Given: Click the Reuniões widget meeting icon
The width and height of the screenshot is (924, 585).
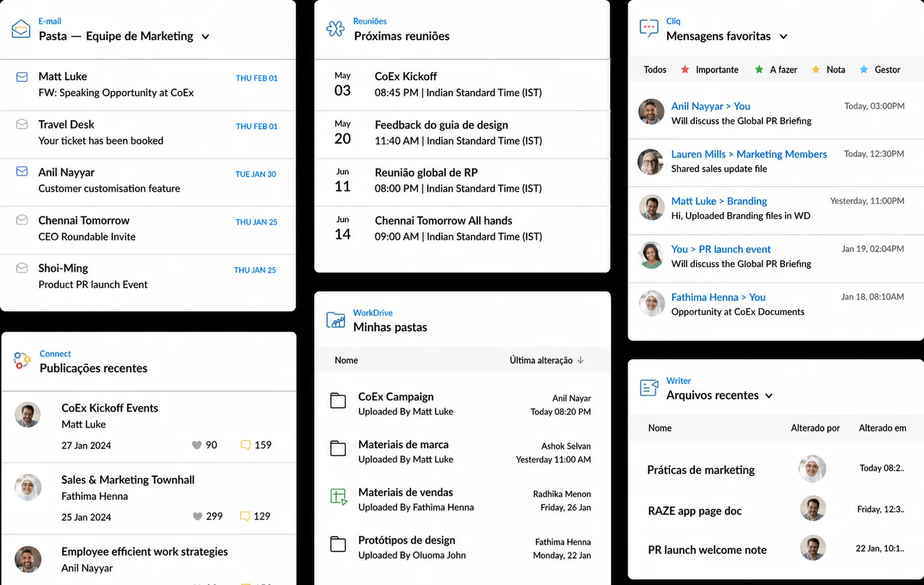Looking at the screenshot, I should [x=335, y=28].
